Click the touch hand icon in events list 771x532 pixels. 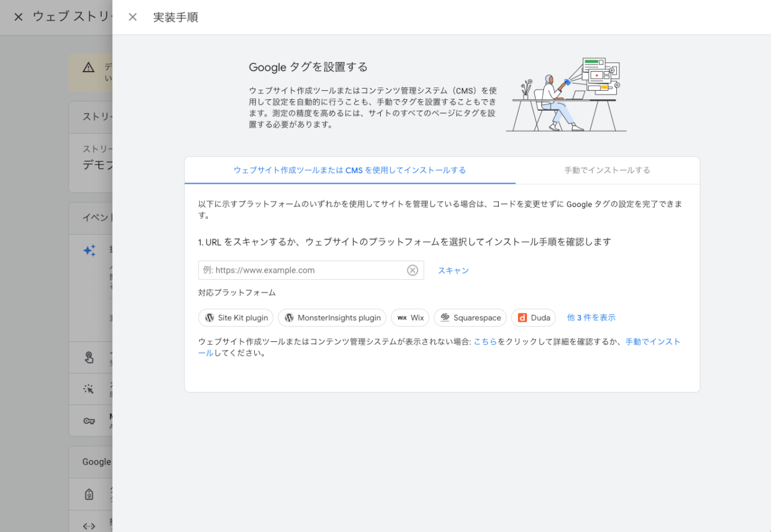[89, 358]
